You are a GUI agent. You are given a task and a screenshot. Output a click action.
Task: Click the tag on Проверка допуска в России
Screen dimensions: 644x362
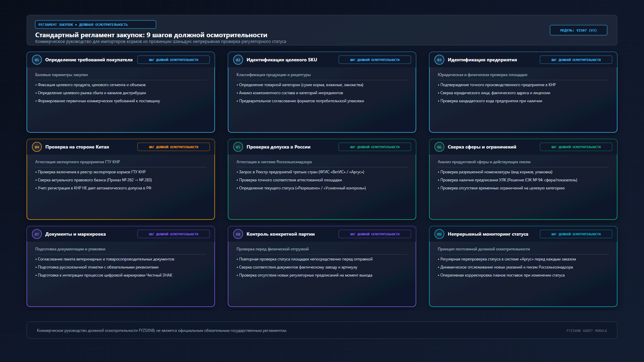point(375,147)
